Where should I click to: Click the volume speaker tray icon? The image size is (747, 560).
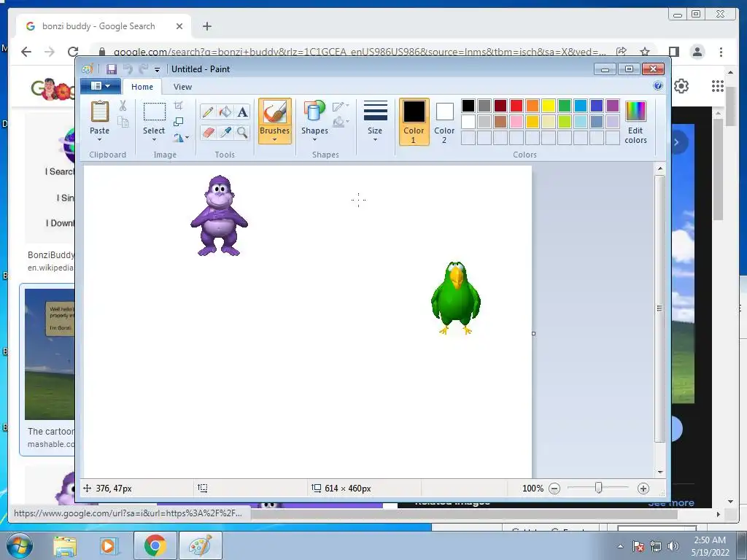673,546
